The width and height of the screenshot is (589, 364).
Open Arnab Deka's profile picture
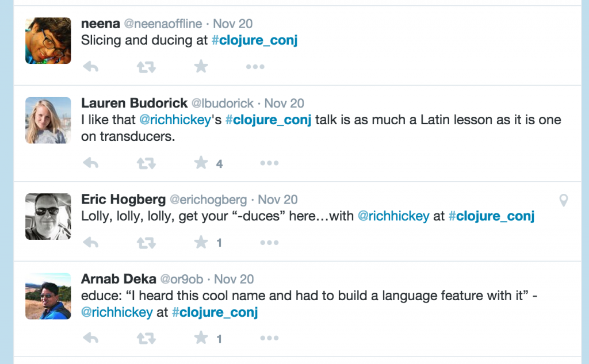pyautogui.click(x=48, y=296)
